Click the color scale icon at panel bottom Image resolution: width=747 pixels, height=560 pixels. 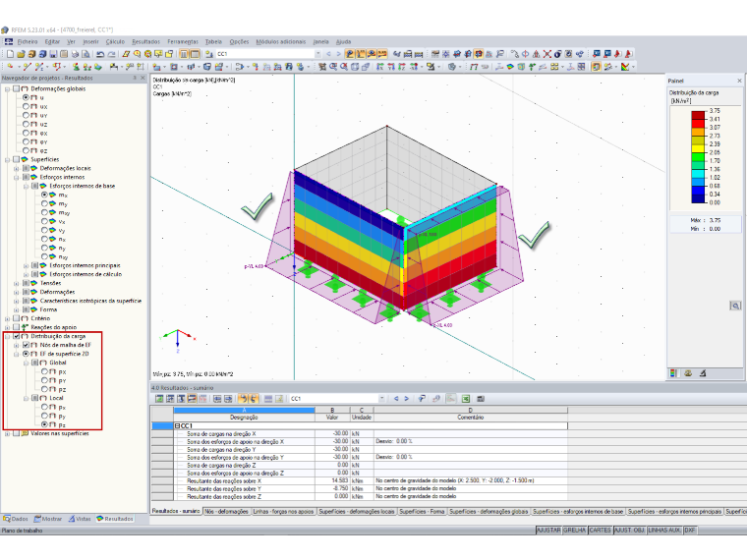point(673,373)
